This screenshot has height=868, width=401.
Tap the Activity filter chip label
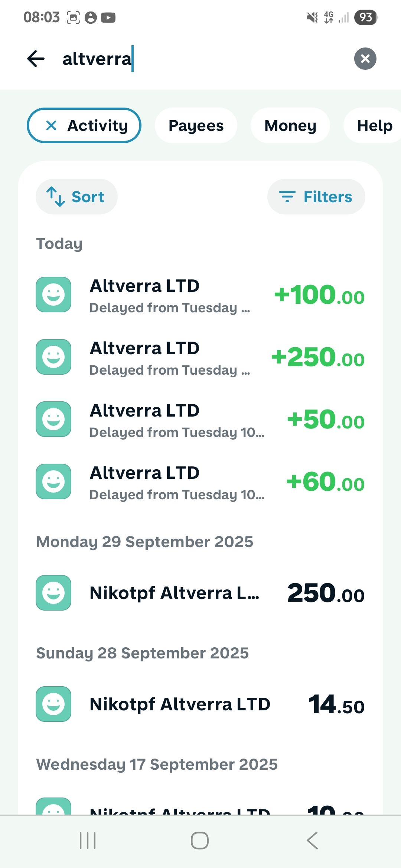point(98,126)
